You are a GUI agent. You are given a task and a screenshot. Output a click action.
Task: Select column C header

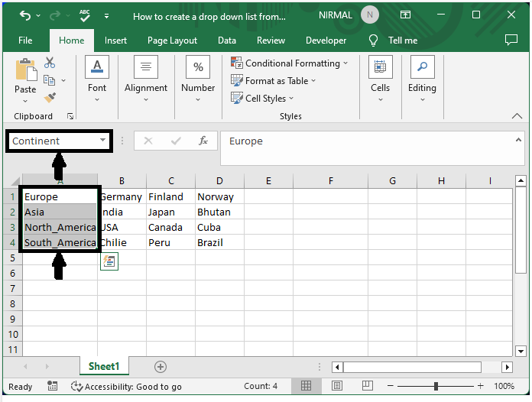[x=171, y=181]
